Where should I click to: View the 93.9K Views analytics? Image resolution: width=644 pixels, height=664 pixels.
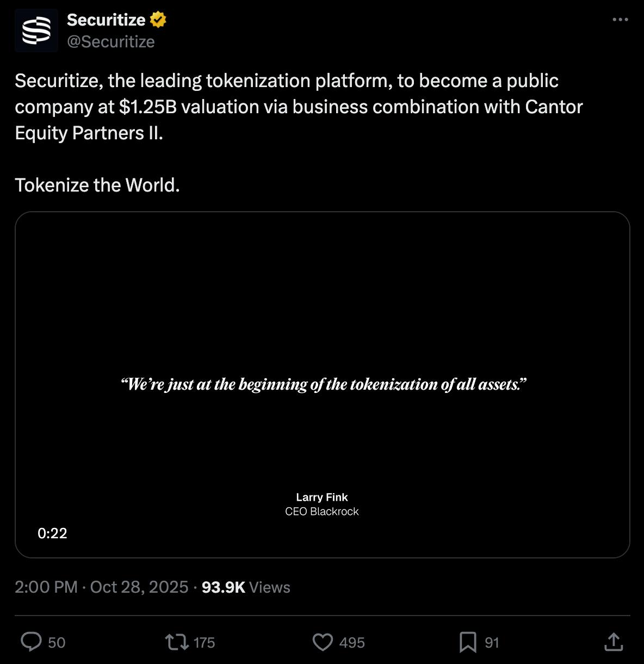tap(246, 587)
